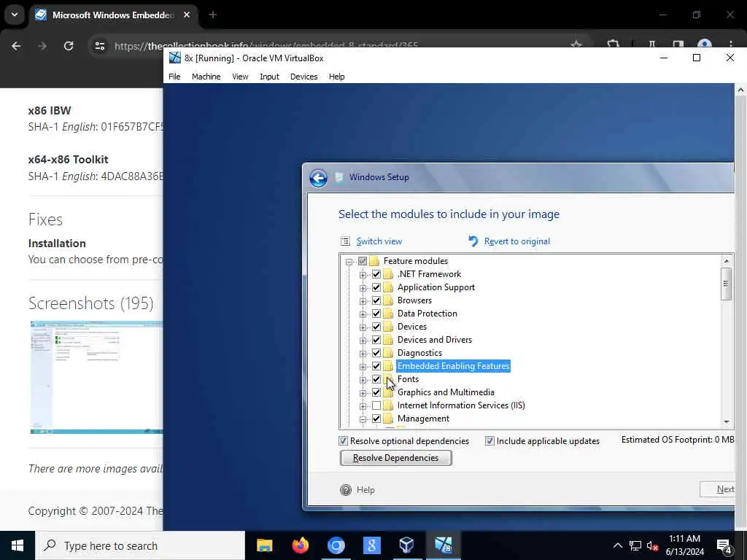Open the VirtualBox Help menu
The height and width of the screenshot is (560, 747).
coord(336,77)
